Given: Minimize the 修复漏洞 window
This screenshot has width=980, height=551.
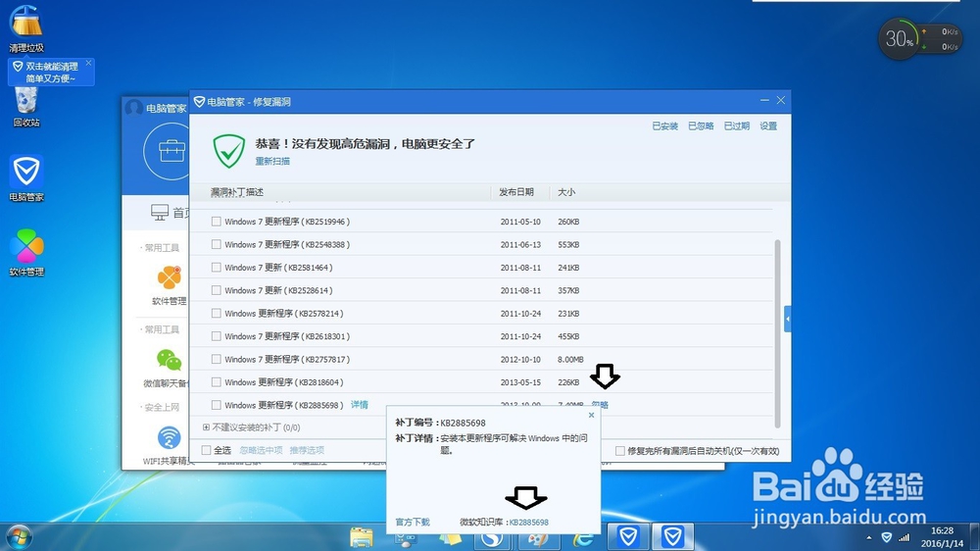Looking at the screenshot, I should pyautogui.click(x=764, y=100).
